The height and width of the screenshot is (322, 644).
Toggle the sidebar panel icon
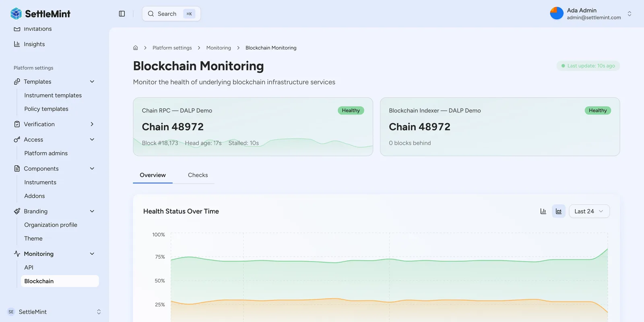122,14
